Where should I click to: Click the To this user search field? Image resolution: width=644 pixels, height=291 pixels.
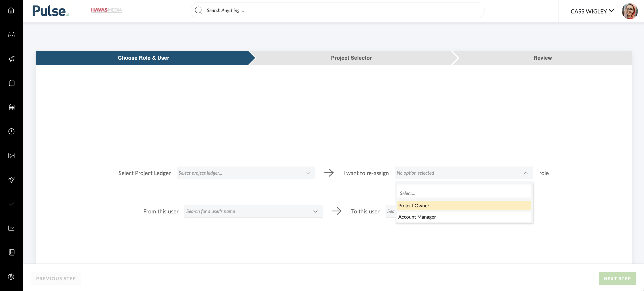tap(390, 211)
